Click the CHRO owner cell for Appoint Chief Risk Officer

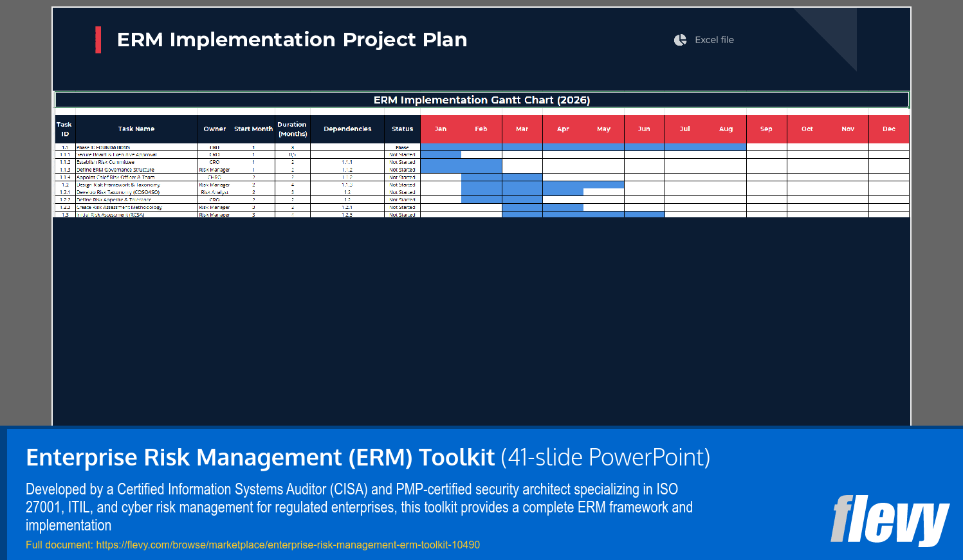(215, 177)
